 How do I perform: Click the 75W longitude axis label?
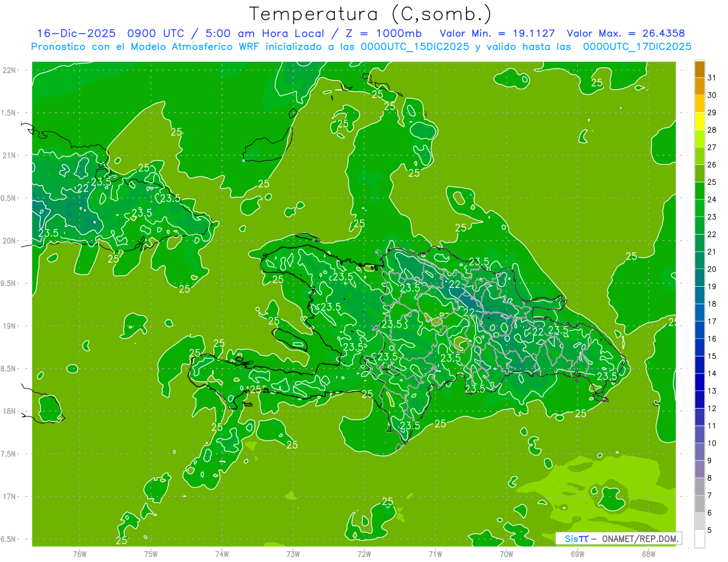pyautogui.click(x=150, y=554)
